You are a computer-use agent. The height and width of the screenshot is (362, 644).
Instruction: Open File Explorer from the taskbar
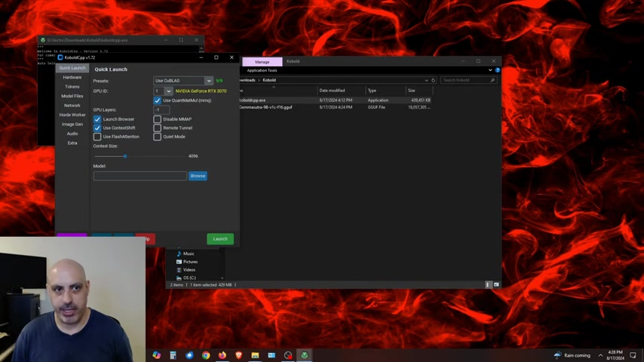[x=255, y=355]
